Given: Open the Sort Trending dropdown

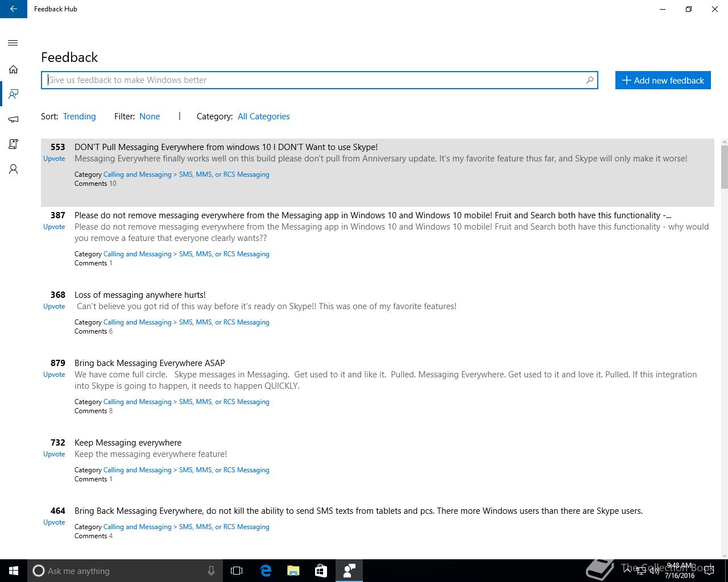Looking at the screenshot, I should coord(79,117).
